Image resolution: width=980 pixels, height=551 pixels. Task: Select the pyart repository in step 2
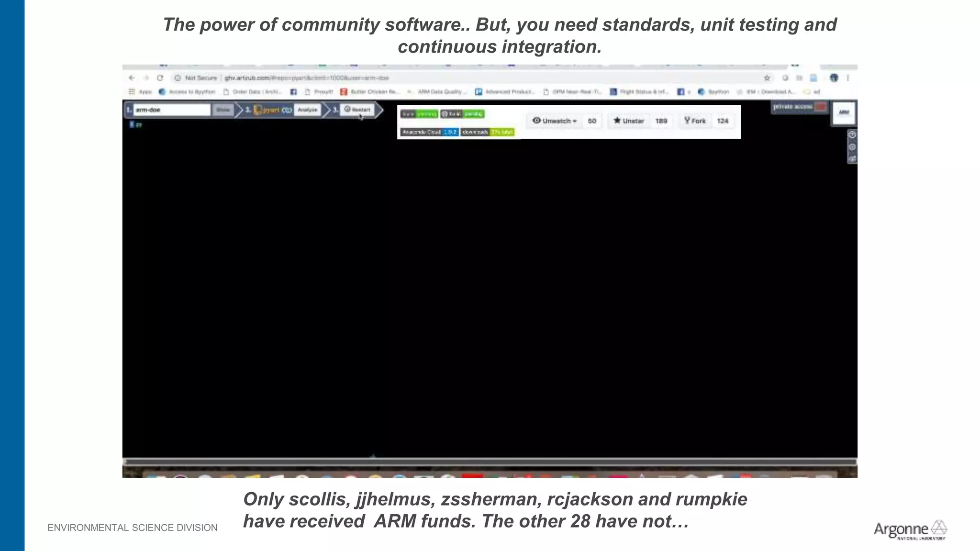[267, 110]
